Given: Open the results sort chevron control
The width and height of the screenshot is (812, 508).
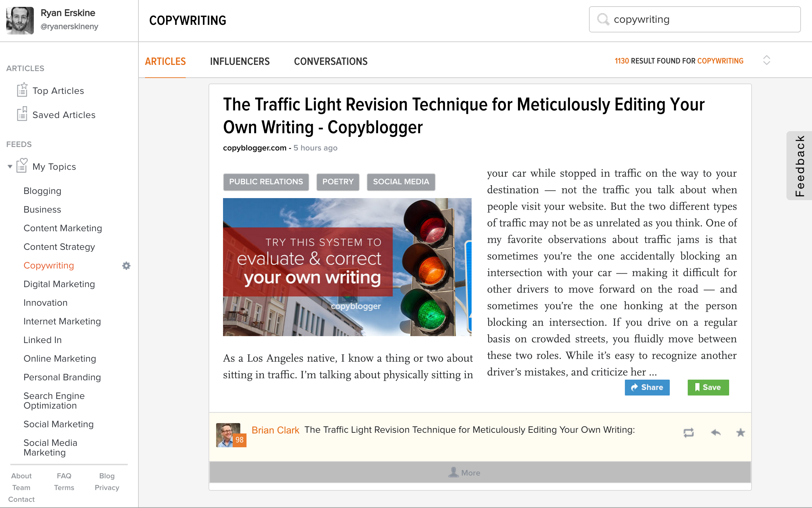Looking at the screenshot, I should point(766,60).
